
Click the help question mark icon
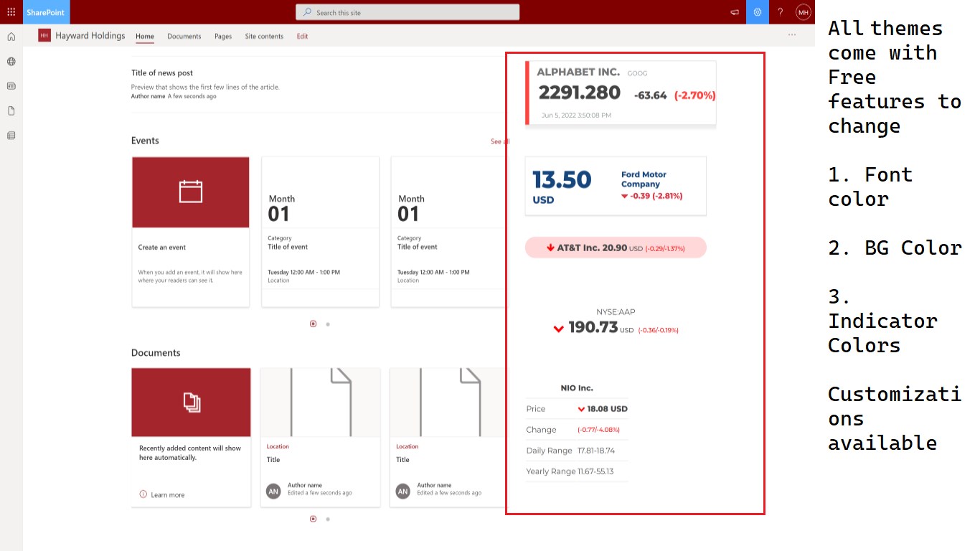781,12
